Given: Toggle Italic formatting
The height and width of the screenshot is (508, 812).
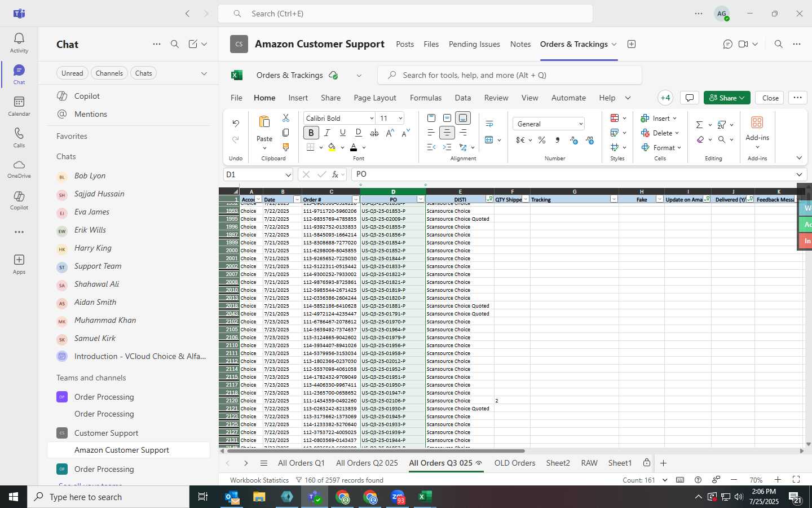Looking at the screenshot, I should (326, 133).
